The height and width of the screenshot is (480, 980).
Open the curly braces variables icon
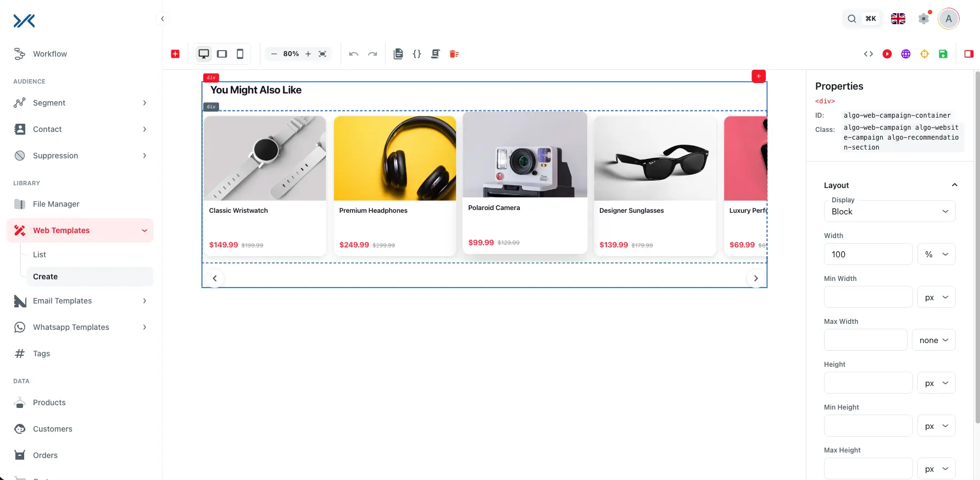click(x=417, y=54)
